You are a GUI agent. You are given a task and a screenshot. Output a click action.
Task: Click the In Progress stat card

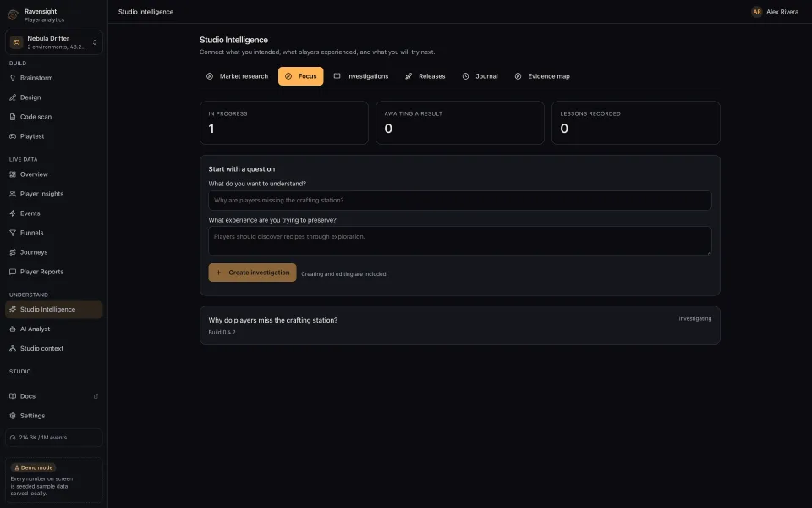click(284, 123)
